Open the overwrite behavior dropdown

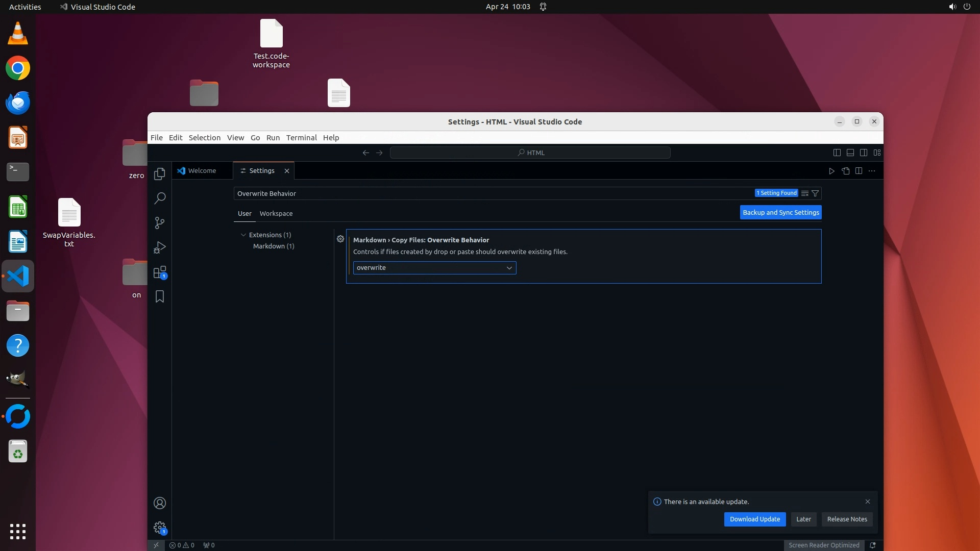[x=434, y=268]
